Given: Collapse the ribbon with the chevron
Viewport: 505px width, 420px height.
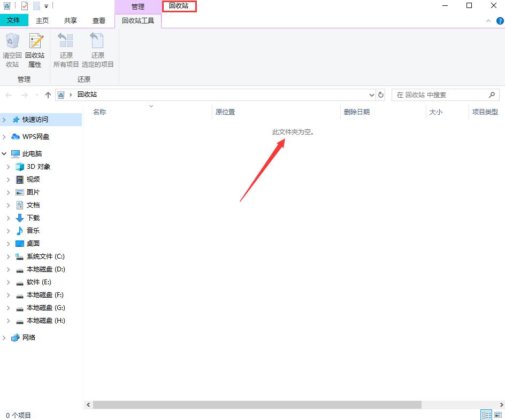Looking at the screenshot, I should click(x=488, y=21).
